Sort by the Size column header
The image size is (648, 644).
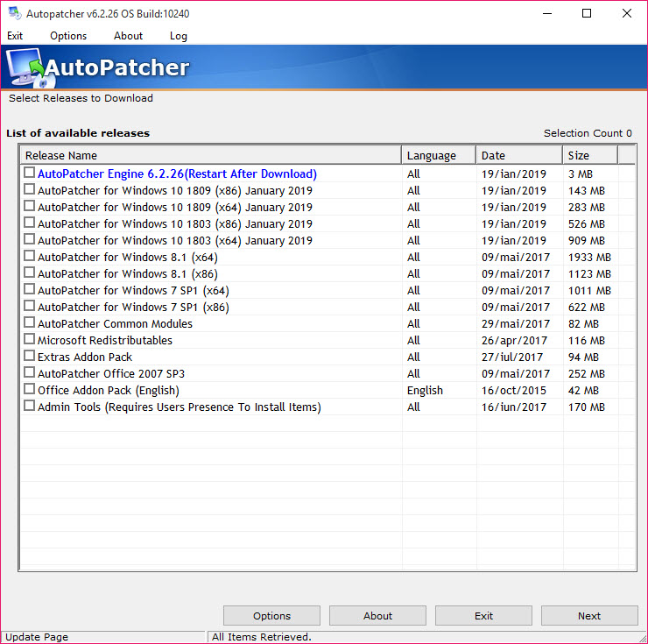tap(590, 155)
